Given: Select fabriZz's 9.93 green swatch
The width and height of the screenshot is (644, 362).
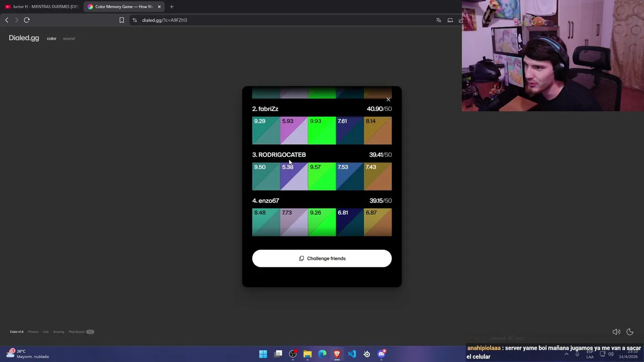Looking at the screenshot, I should coord(322,131).
